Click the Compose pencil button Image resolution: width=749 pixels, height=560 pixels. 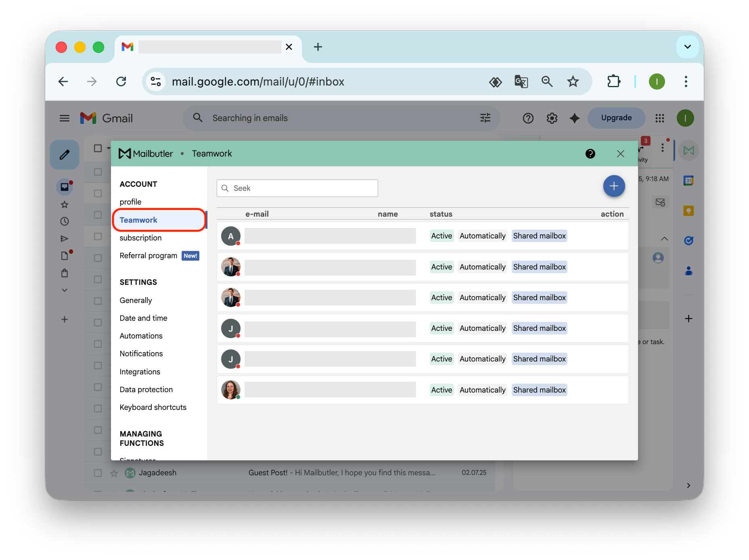(x=65, y=155)
